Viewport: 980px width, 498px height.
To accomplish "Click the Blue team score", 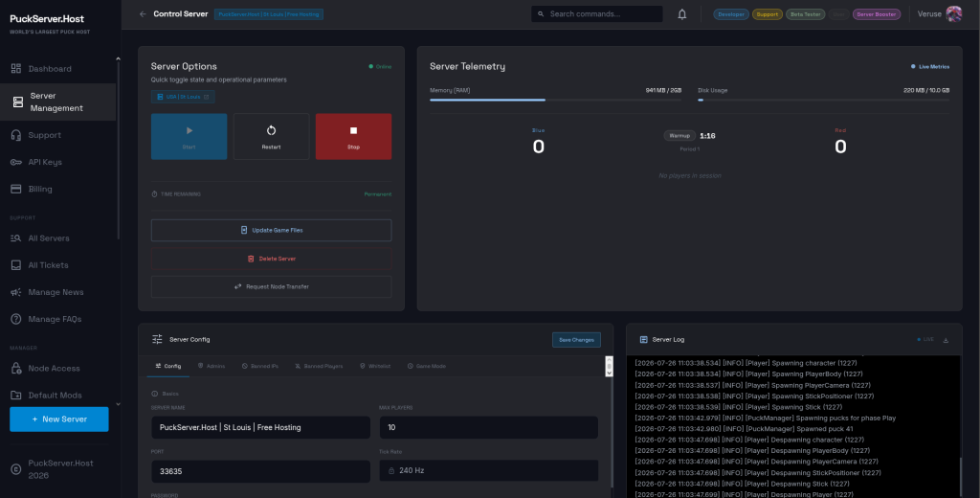I will point(538,147).
